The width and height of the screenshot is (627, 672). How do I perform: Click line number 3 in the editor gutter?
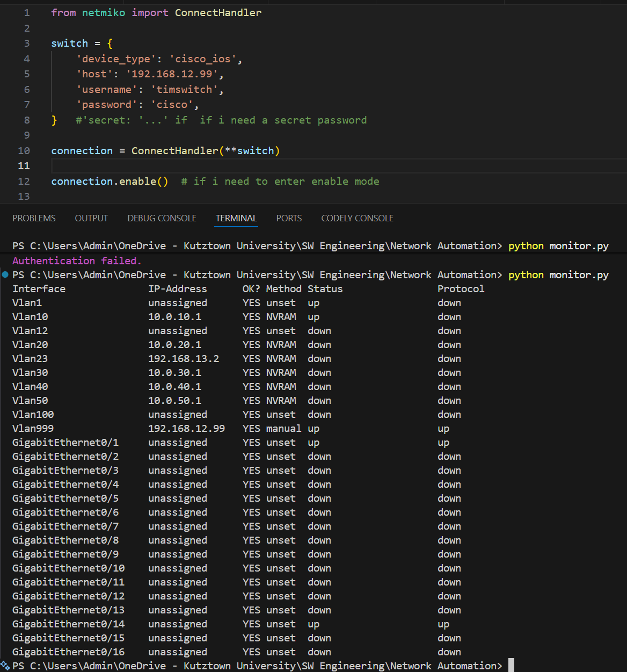coord(26,43)
